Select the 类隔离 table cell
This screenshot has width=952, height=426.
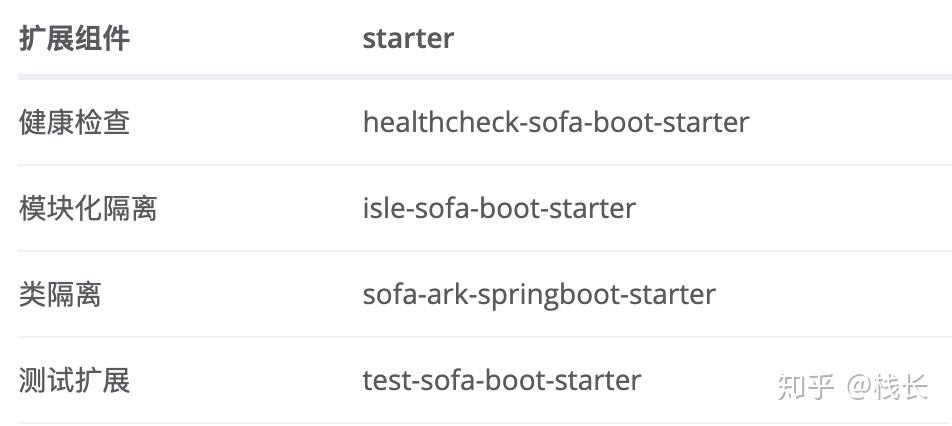(x=60, y=294)
